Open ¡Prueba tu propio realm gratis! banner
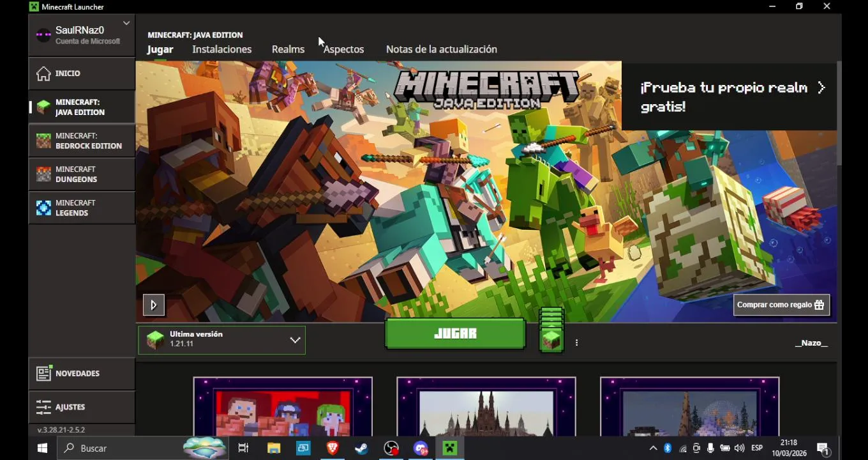The height and width of the screenshot is (460, 868). coord(729,96)
